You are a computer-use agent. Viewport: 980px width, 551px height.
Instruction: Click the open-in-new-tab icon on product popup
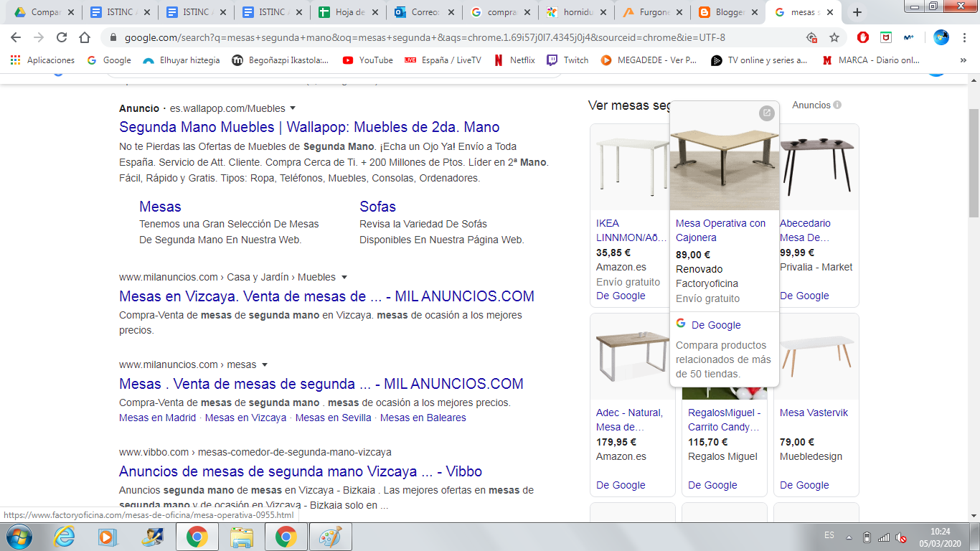[x=767, y=113]
